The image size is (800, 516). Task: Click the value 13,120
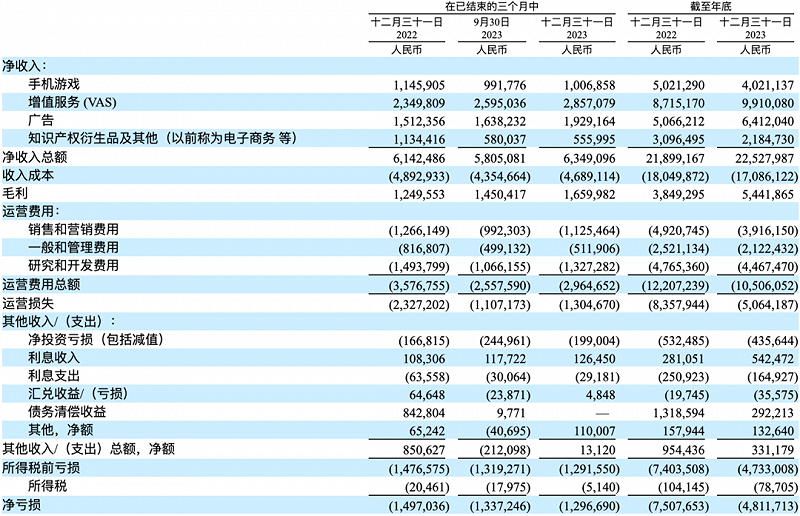pyautogui.click(x=598, y=451)
